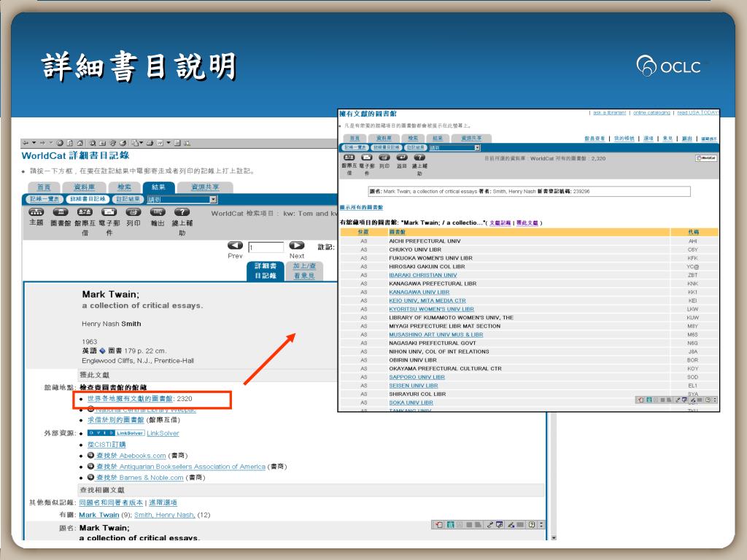The width and height of the screenshot is (747, 560).
Task: Open KYORITSU WOMEN'S UNIV LIBR link
Action: 432,309
